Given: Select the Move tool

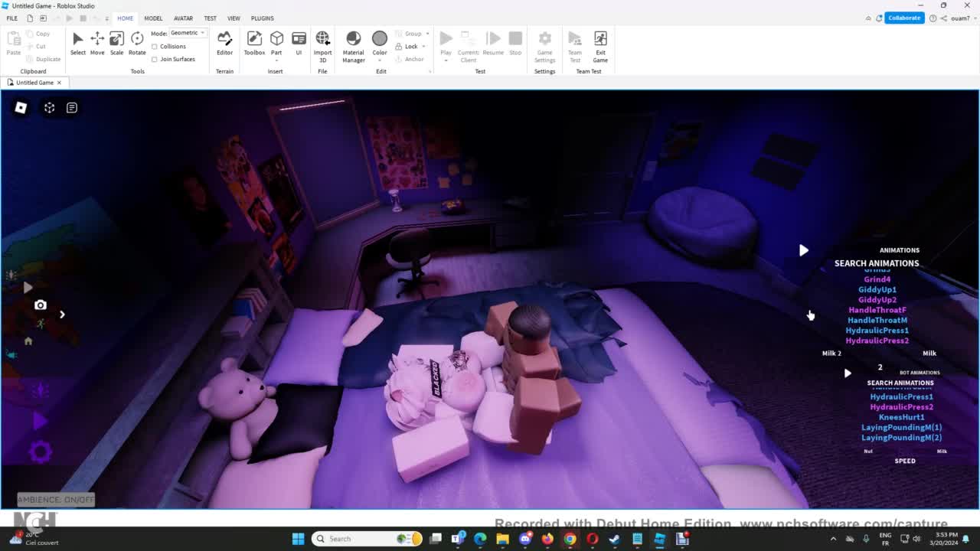Looking at the screenshot, I should (97, 43).
